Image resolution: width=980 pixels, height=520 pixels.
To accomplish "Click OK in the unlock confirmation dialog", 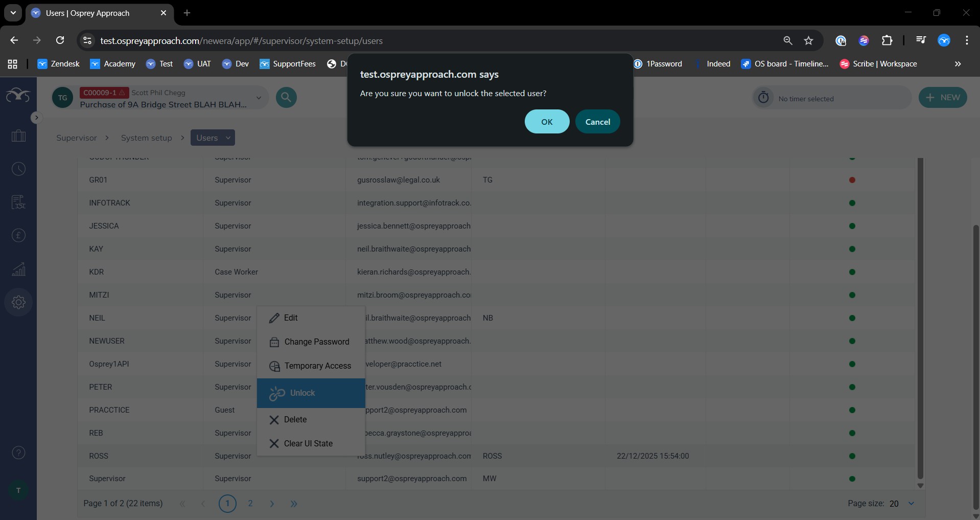I will click(x=547, y=122).
